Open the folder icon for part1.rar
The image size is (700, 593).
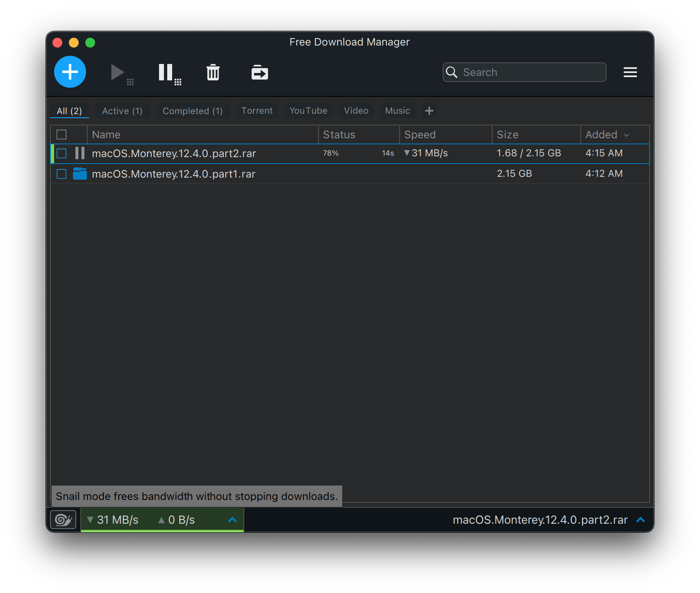coord(80,173)
